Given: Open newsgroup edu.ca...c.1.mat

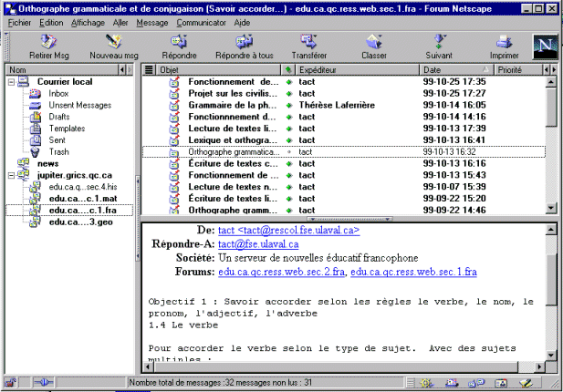Looking at the screenshot, I should click(83, 199).
